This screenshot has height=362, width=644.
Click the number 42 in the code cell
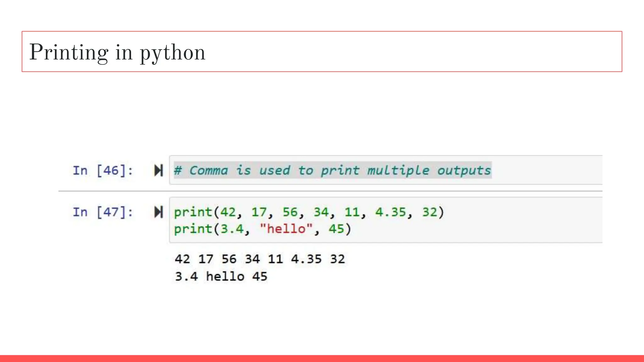coord(228,212)
